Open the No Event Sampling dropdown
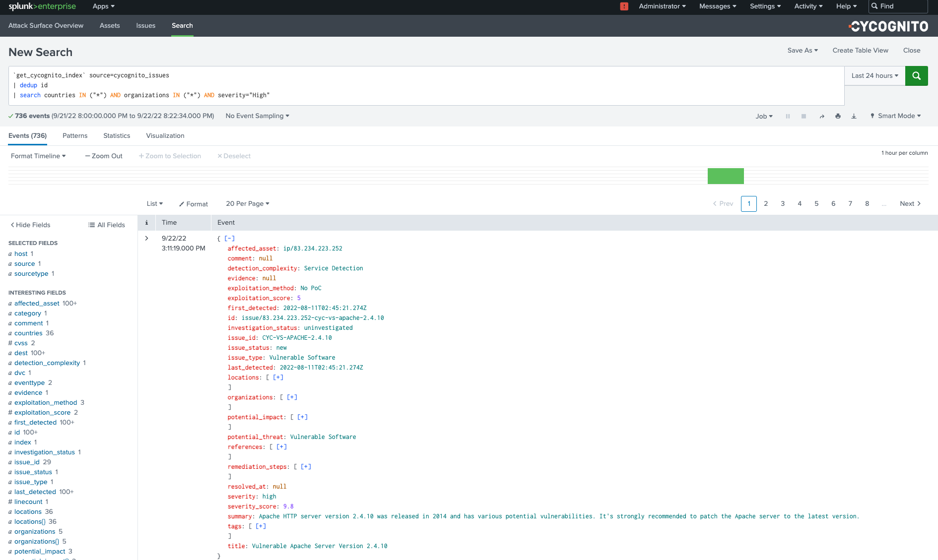Viewport: 938px width, 560px height. 257,116
